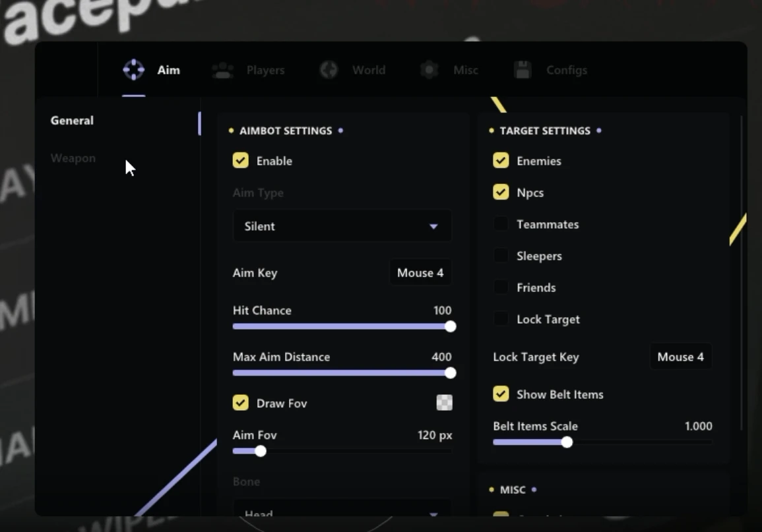The height and width of the screenshot is (532, 762).
Task: Check the Lock Target checkbox
Action: coord(501,319)
